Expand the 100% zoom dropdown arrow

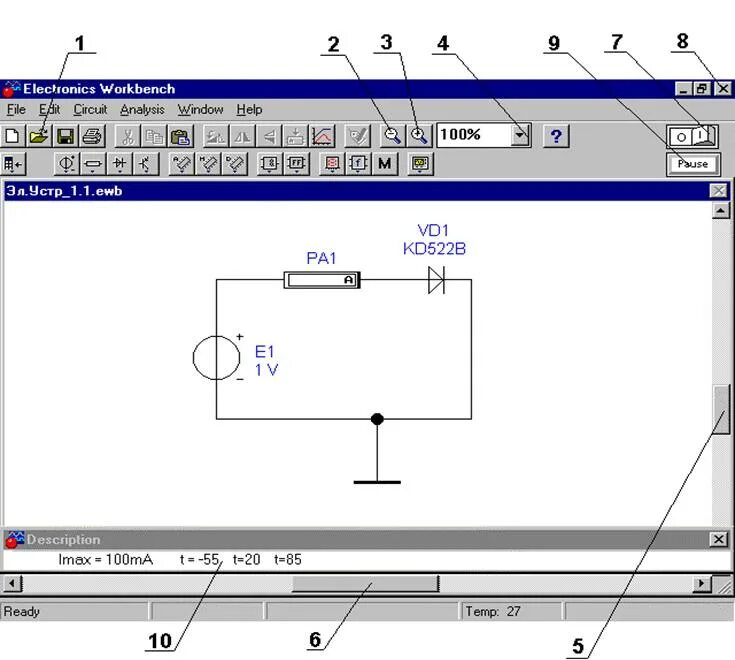pos(520,135)
